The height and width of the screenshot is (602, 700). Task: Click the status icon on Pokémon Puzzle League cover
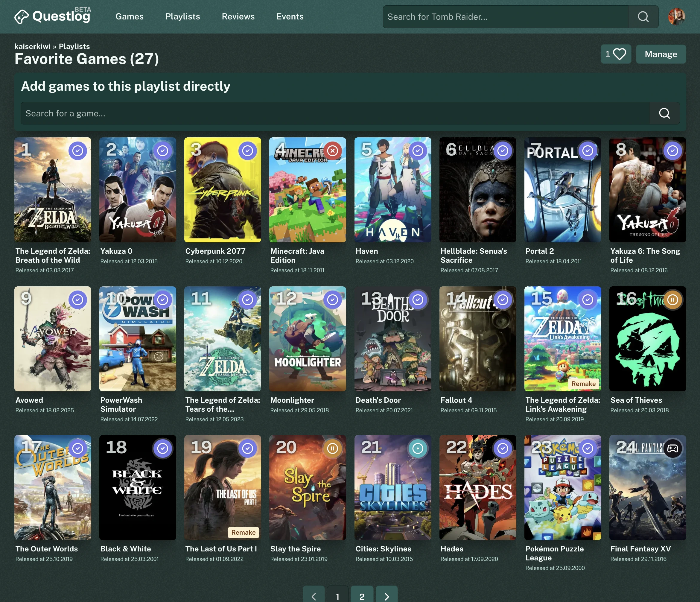pyautogui.click(x=588, y=448)
